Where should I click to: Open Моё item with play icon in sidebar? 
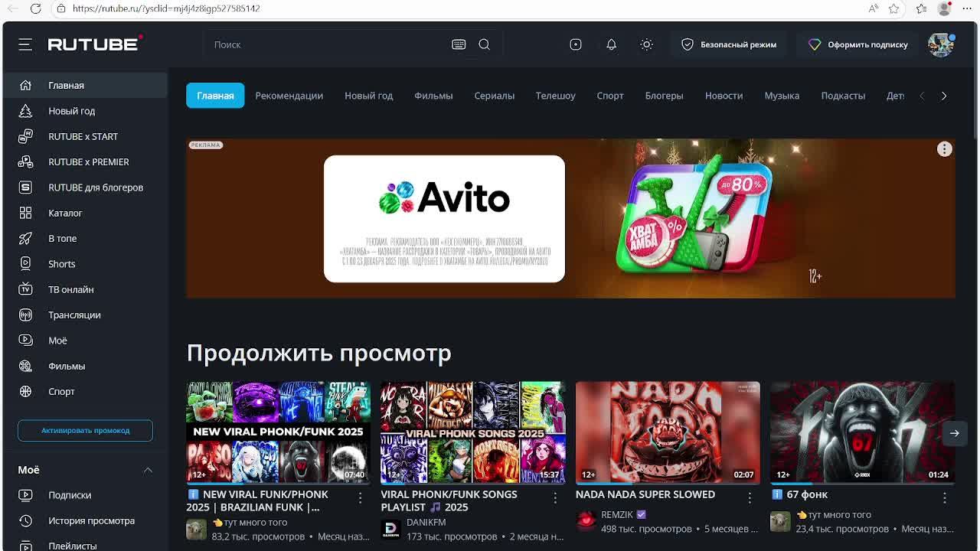tap(84, 341)
